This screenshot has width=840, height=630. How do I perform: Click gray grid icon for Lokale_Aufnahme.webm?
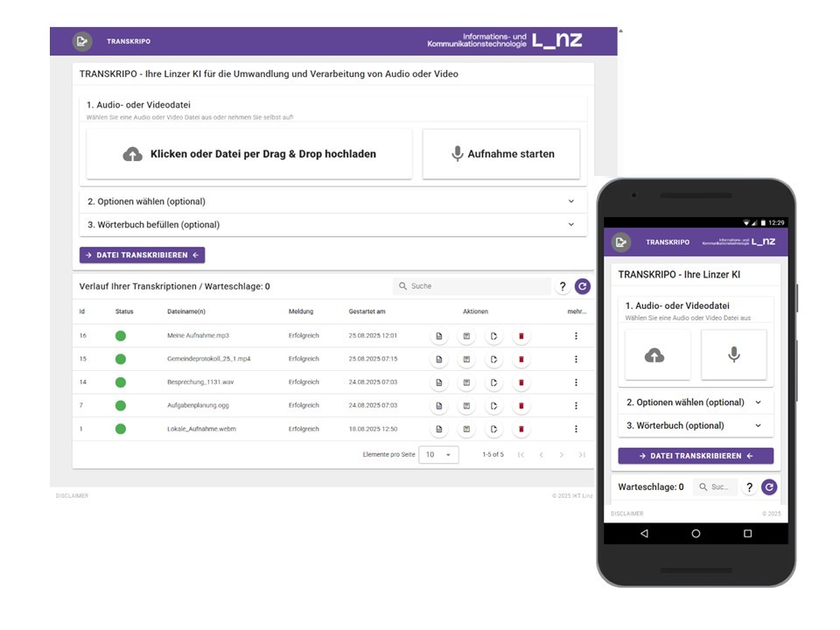point(466,429)
